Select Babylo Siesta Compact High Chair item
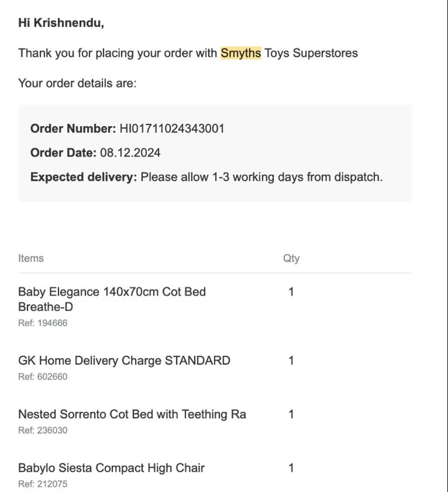This screenshot has height=492, width=448. pyautogui.click(x=111, y=468)
